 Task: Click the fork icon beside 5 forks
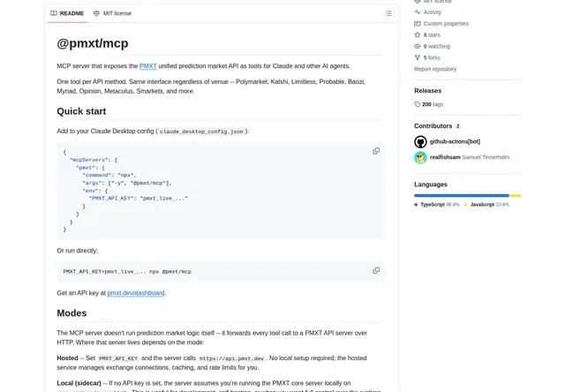pyautogui.click(x=418, y=57)
